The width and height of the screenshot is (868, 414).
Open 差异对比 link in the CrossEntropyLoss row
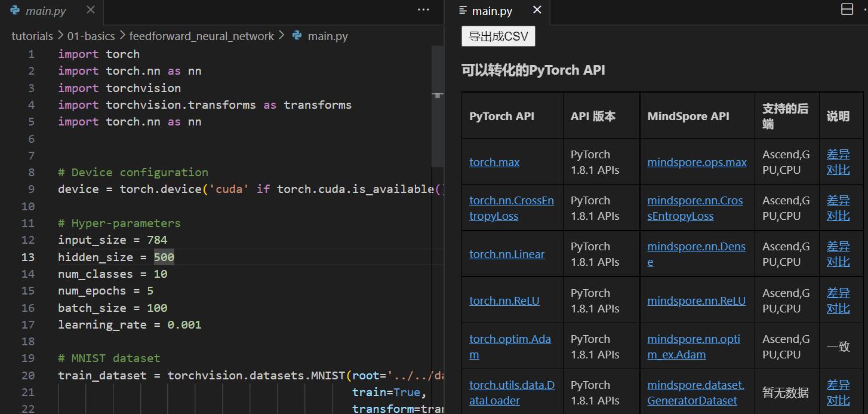click(x=838, y=208)
